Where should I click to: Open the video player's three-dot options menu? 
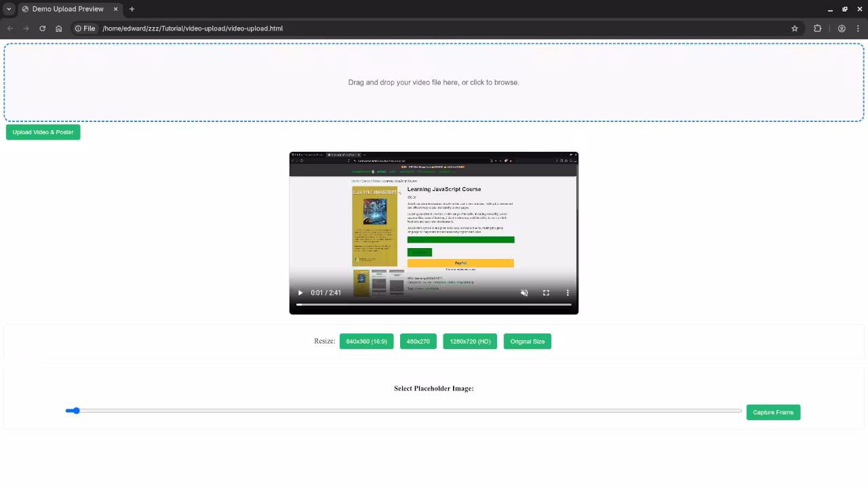tap(568, 292)
